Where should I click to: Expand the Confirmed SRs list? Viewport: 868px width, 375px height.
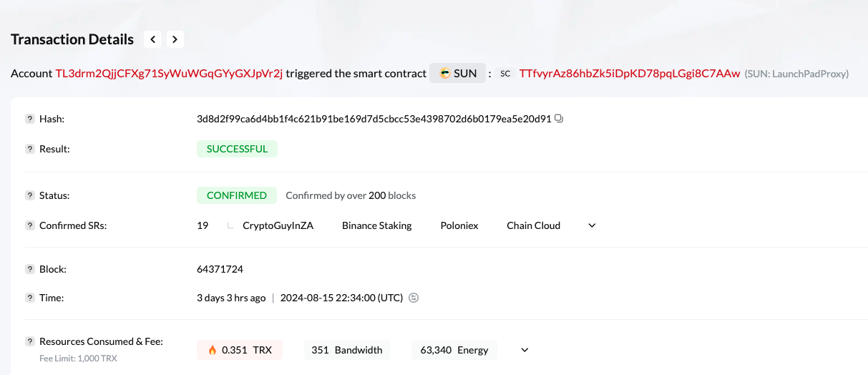click(592, 225)
